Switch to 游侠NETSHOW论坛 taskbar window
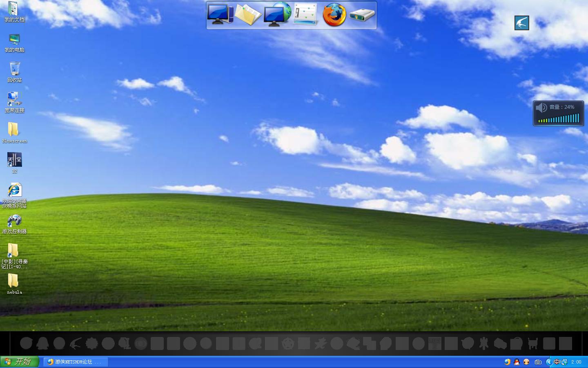 (76, 362)
